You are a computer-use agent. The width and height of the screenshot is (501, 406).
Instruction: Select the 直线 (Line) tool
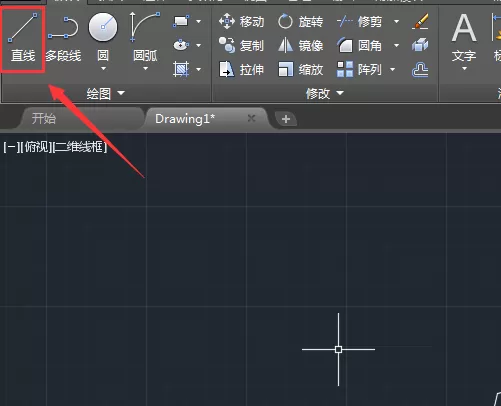[23, 38]
